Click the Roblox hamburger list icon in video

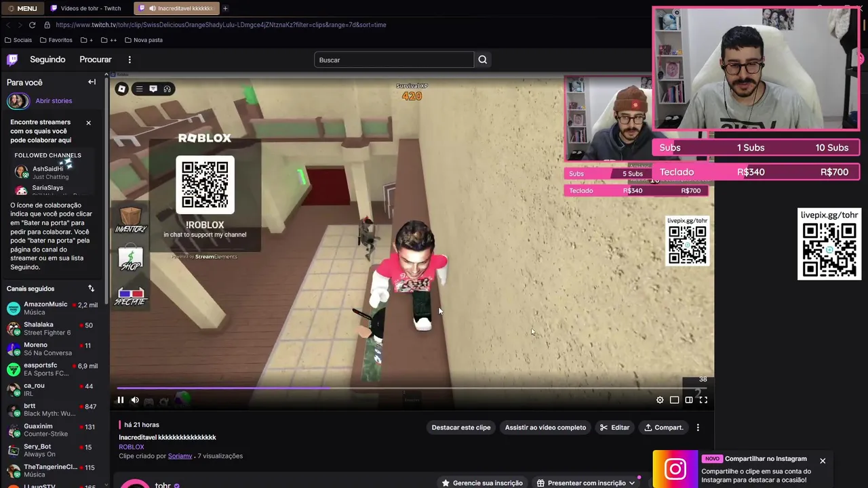139,89
